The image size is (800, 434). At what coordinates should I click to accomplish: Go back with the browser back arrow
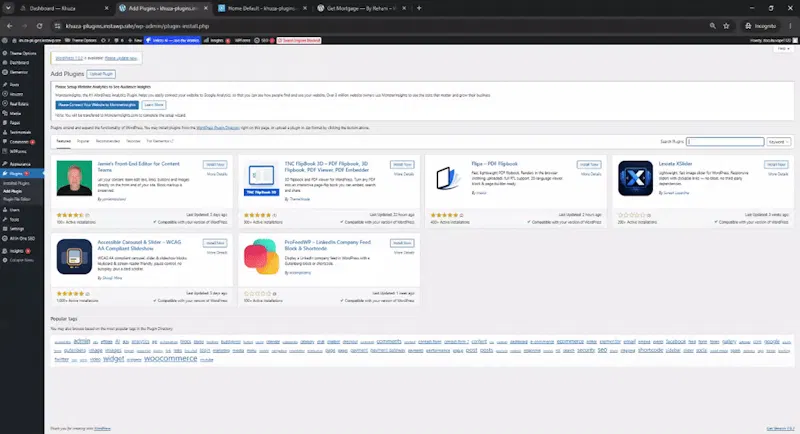click(10, 26)
